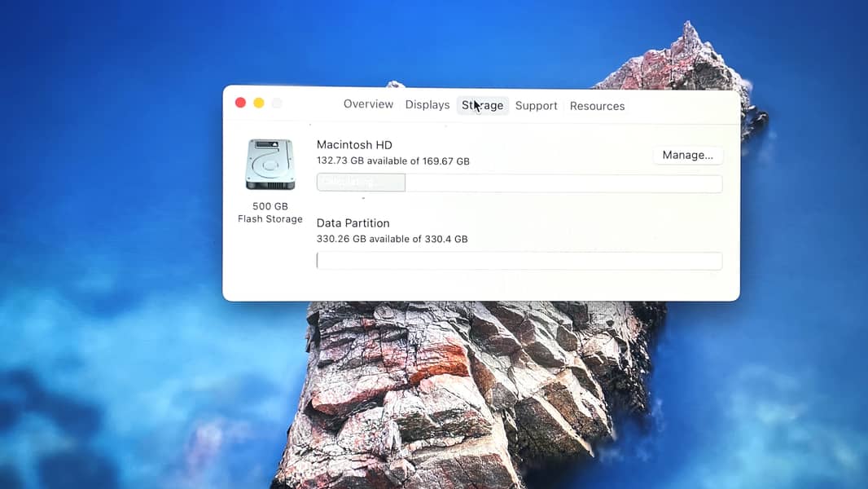Click the '132.73 GB available of 169.67 GB' text
The height and width of the screenshot is (489, 868).
(393, 161)
